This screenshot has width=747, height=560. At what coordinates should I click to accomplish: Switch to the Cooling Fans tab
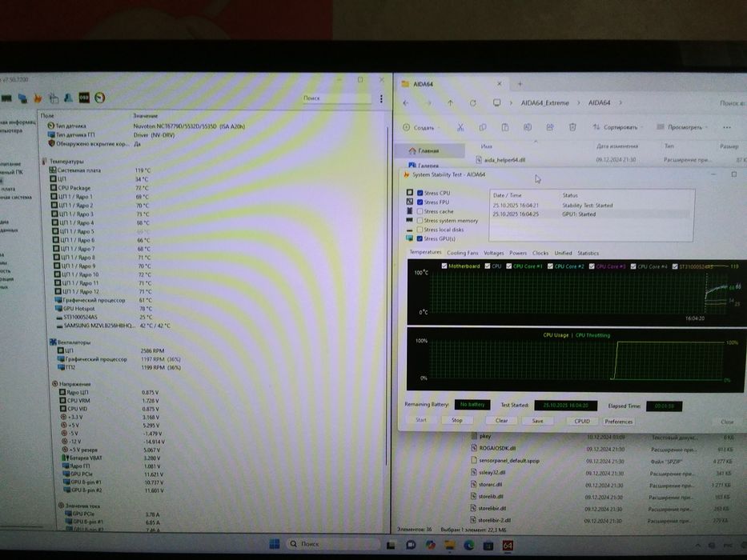pyautogui.click(x=462, y=253)
